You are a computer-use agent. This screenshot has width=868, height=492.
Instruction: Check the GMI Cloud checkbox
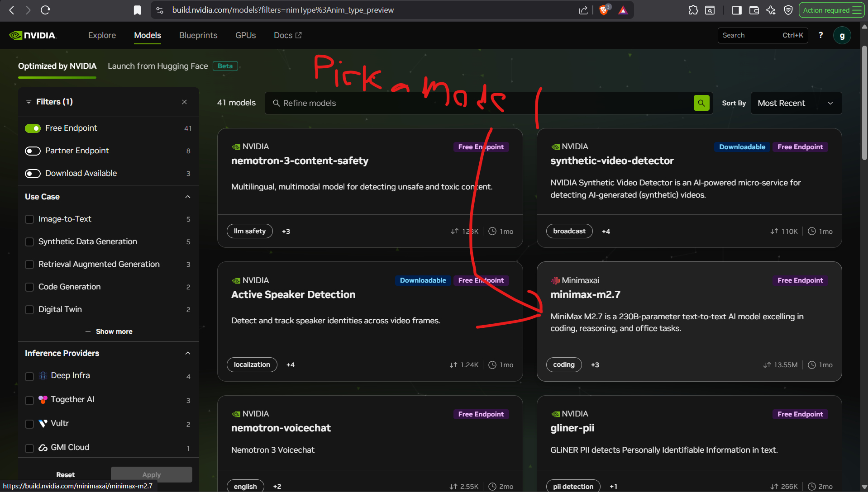pyautogui.click(x=29, y=448)
